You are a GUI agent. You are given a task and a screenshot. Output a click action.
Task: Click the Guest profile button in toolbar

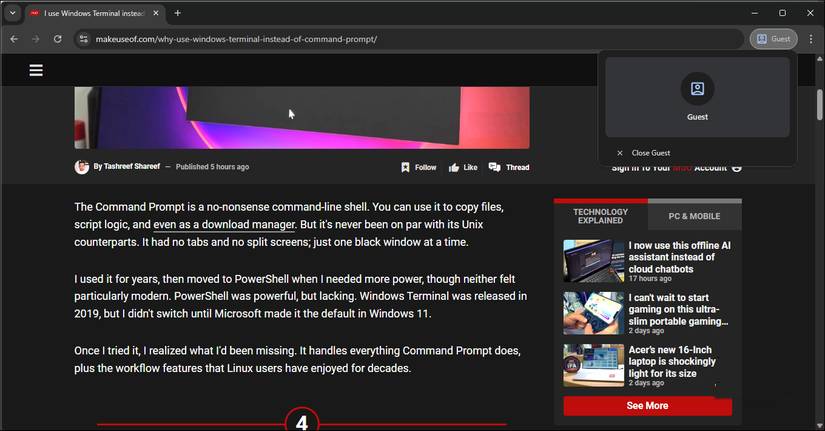coord(773,39)
